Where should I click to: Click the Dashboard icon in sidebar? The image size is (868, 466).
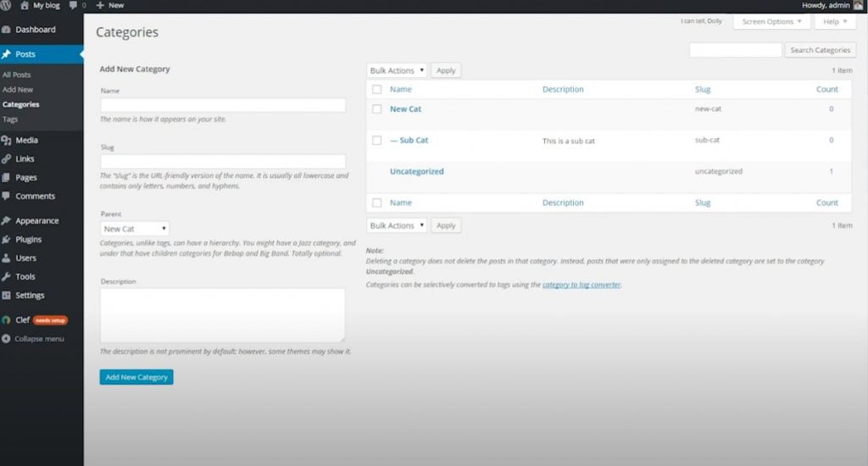[x=7, y=30]
